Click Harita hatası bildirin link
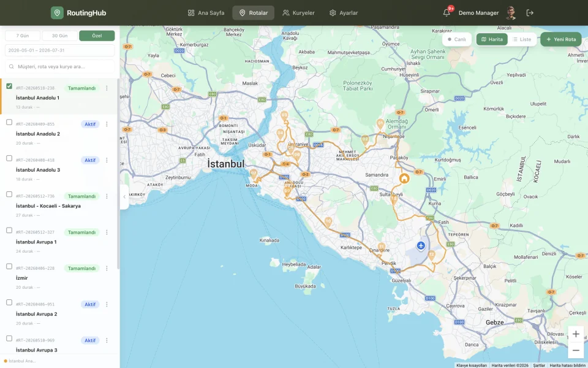588x368 pixels. (567, 366)
